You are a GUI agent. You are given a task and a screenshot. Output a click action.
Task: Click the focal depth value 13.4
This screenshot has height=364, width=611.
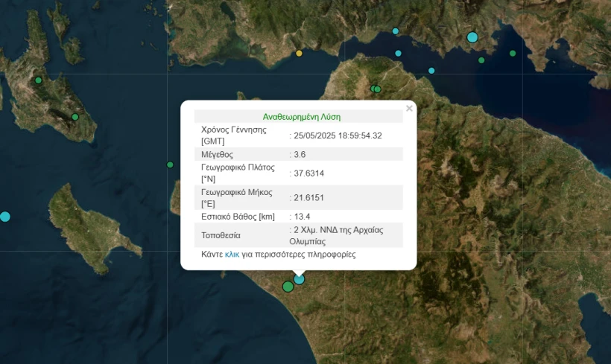pyautogui.click(x=301, y=217)
